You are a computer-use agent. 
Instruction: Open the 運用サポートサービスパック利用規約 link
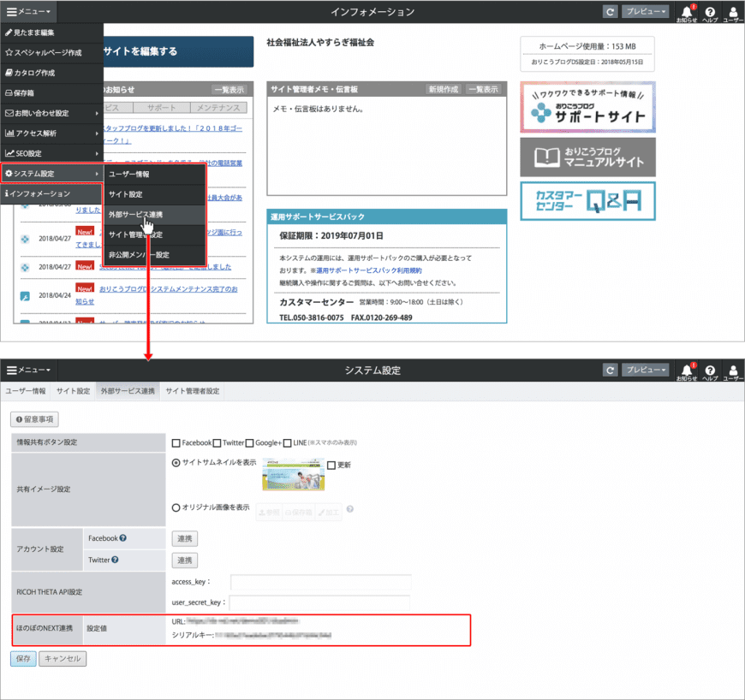point(369,270)
